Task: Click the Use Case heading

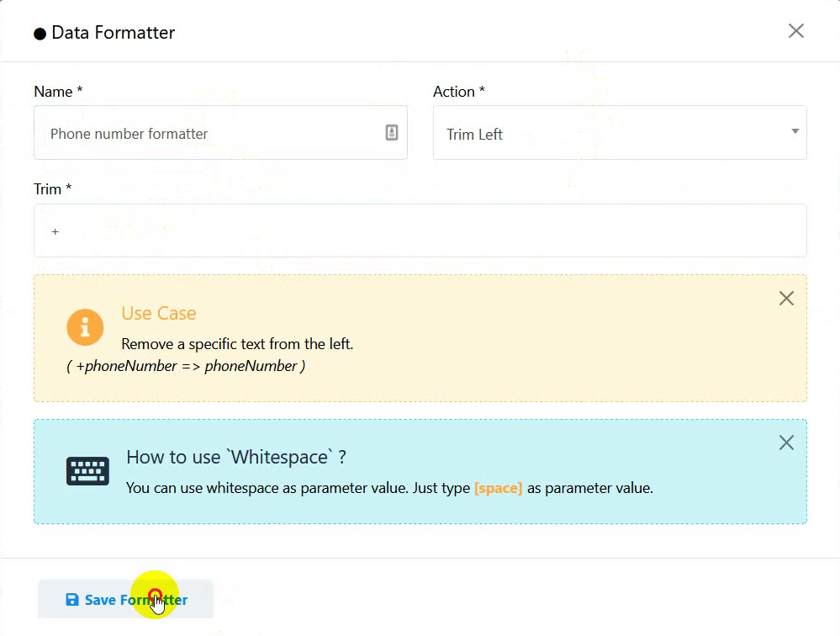Action: coord(159,313)
